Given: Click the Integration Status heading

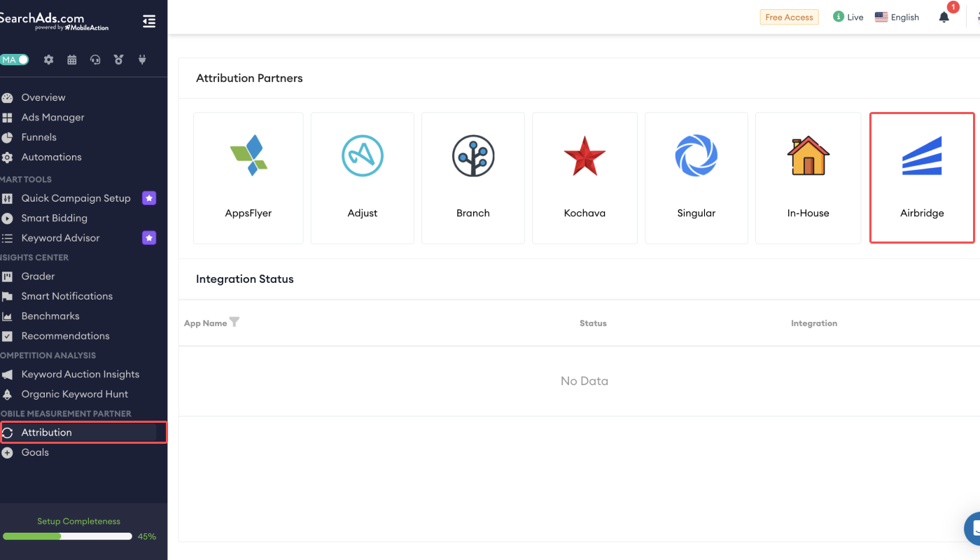Looking at the screenshot, I should pyautogui.click(x=245, y=279).
